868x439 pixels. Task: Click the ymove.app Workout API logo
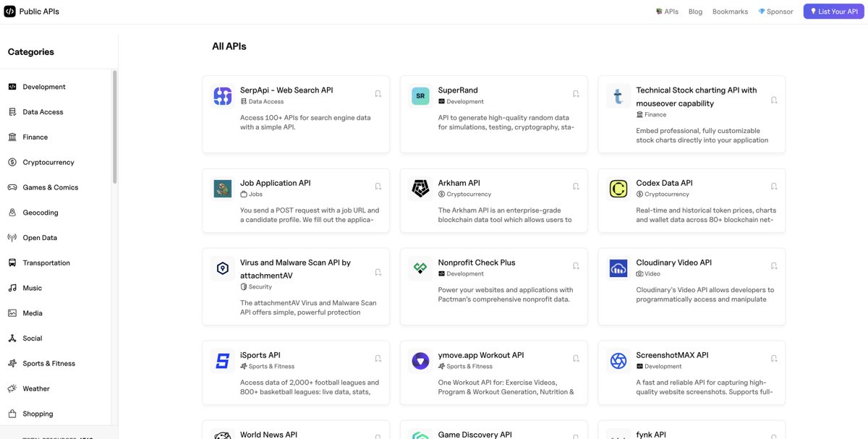click(x=420, y=361)
